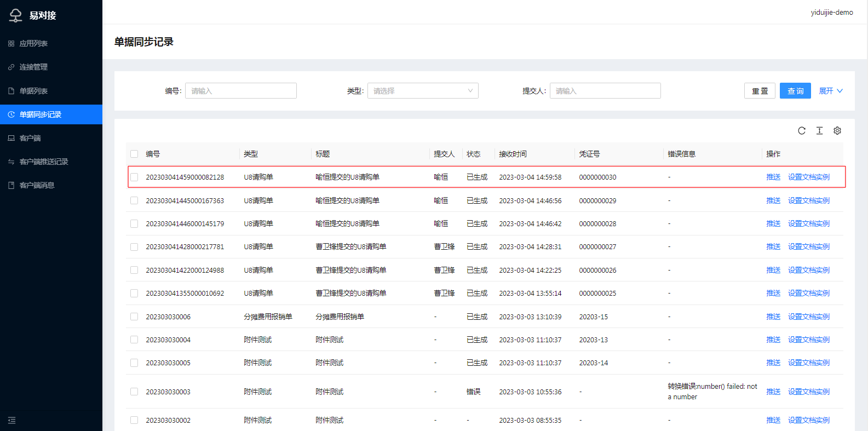Image resolution: width=868 pixels, height=431 pixels.
Task: Check the row 202303041428000217781
Action: (134, 247)
